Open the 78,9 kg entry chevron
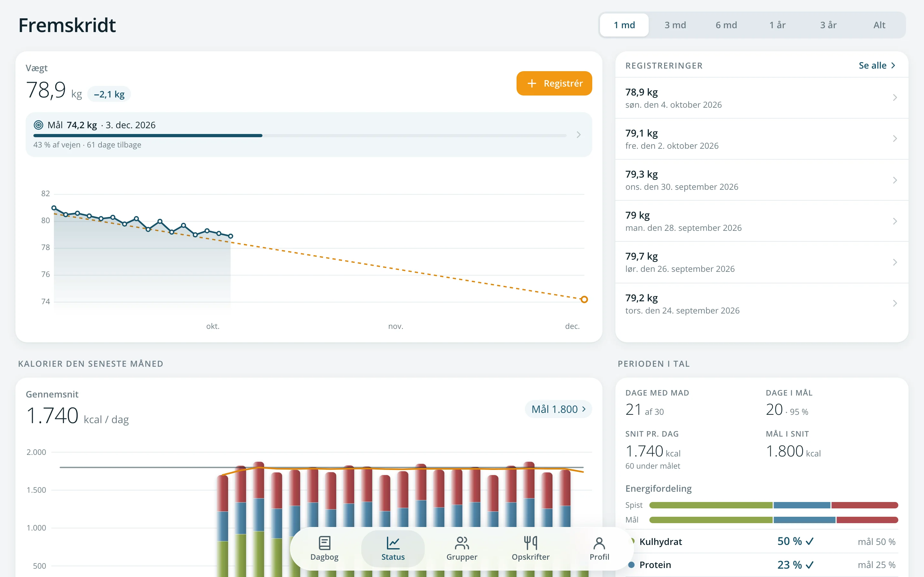This screenshot has height=577, width=924. pyautogui.click(x=894, y=98)
